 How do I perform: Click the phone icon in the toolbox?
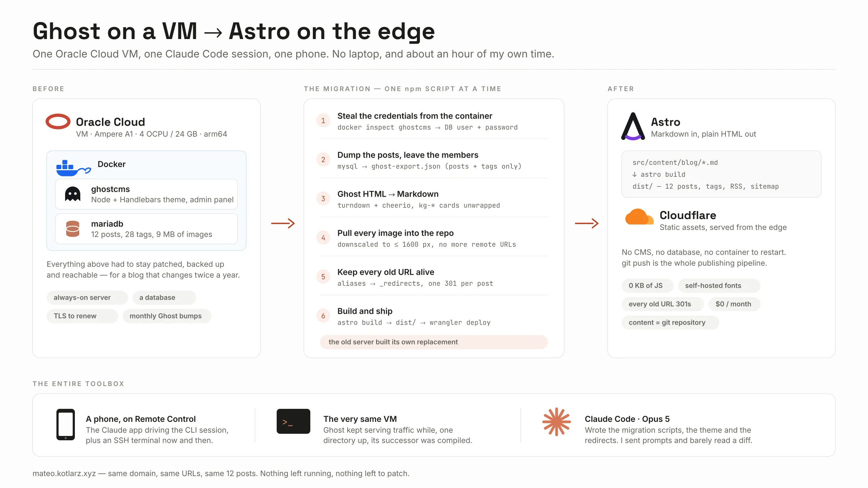[65, 424]
